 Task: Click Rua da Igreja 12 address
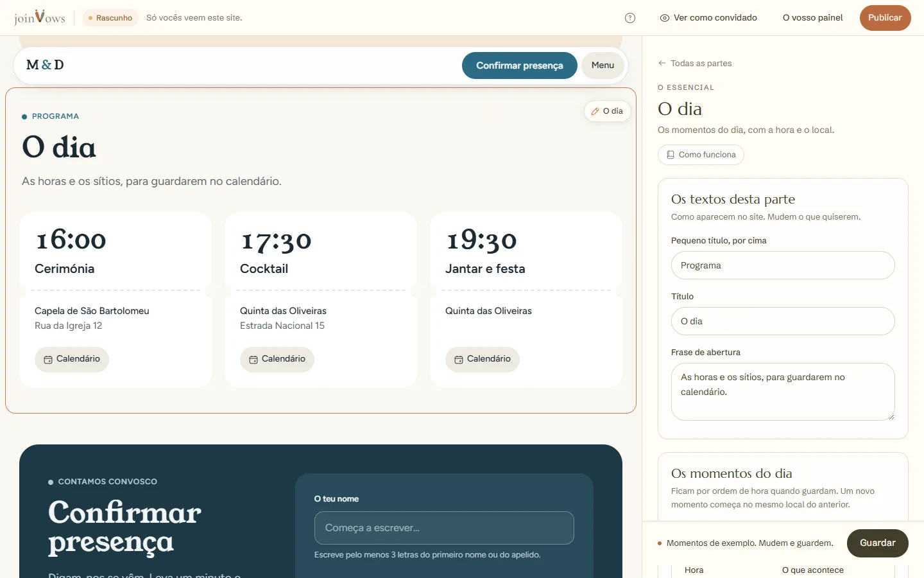[x=69, y=326]
